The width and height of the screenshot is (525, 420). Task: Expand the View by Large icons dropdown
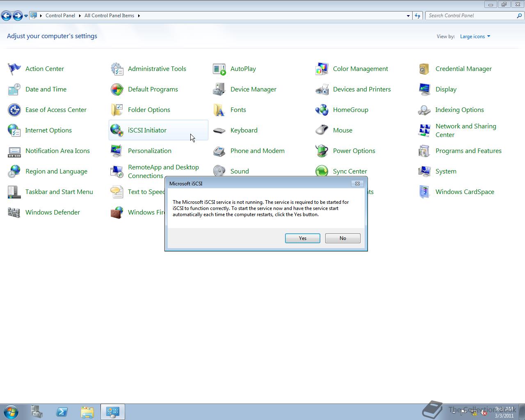point(475,37)
